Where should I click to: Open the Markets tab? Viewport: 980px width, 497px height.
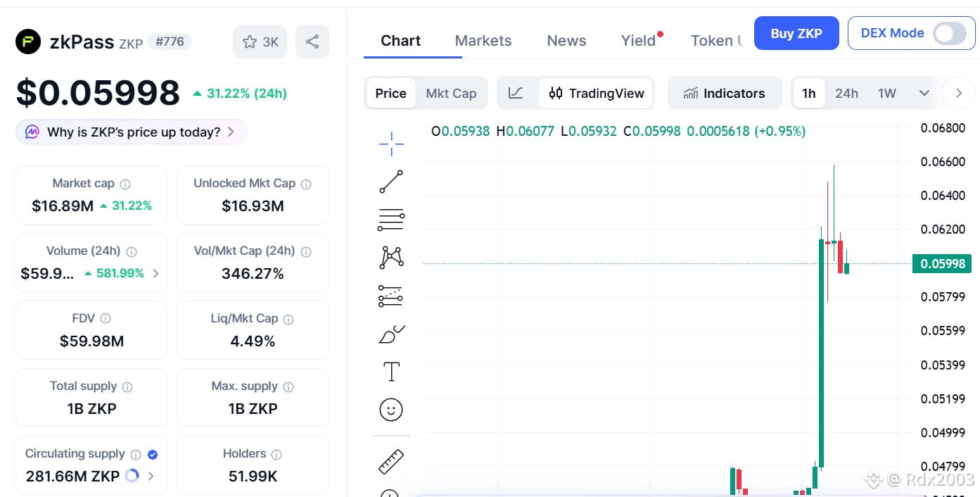(x=483, y=41)
